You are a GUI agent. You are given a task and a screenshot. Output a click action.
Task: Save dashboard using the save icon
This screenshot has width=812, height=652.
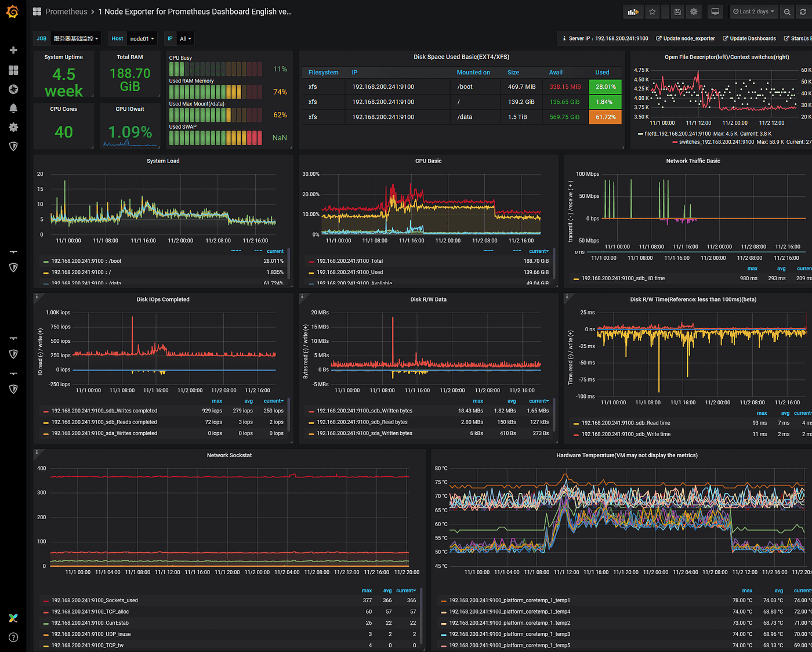(x=677, y=12)
